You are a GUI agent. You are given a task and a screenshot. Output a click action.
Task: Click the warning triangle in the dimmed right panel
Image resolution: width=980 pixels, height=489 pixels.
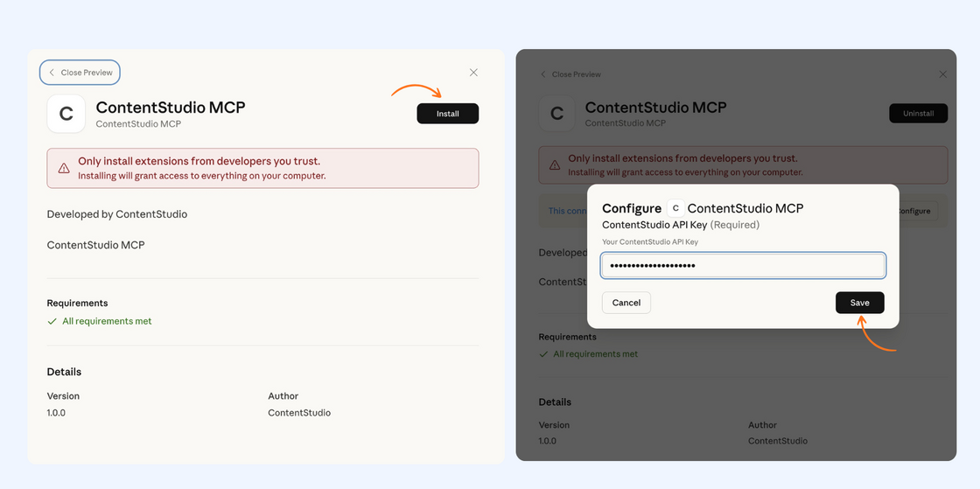554,165
